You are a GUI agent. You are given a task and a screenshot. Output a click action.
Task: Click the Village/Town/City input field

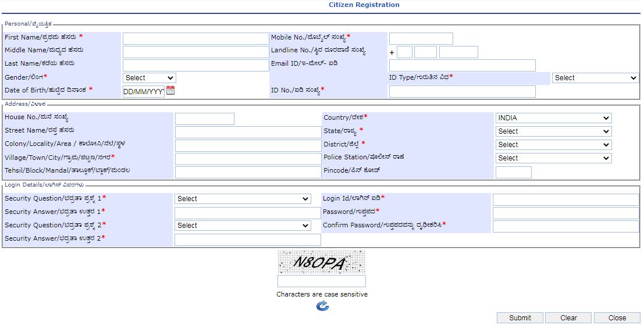pos(248,159)
